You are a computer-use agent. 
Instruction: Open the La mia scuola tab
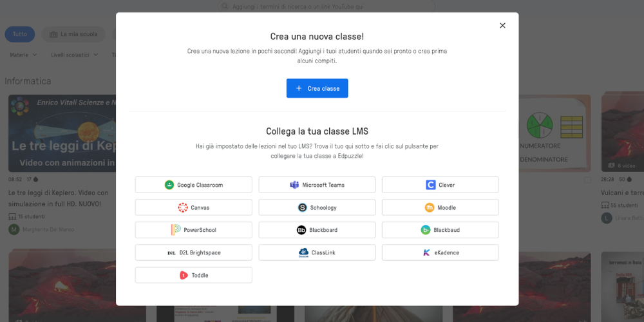point(73,34)
